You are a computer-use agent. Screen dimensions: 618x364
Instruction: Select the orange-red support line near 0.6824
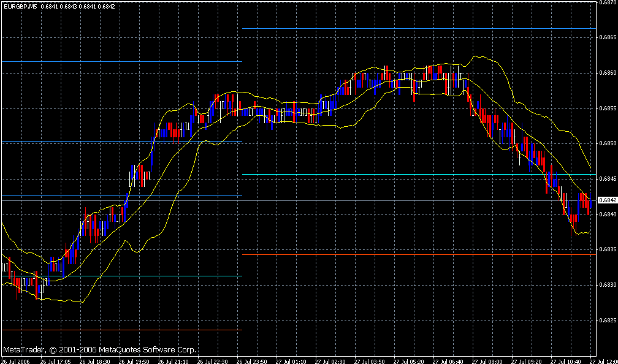[121, 330]
